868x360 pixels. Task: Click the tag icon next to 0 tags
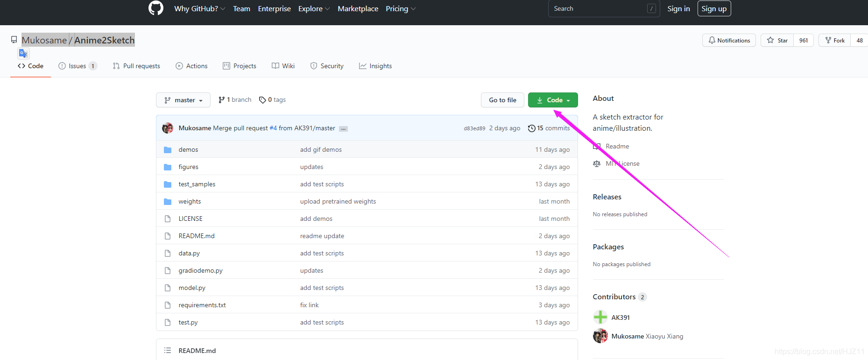262,100
